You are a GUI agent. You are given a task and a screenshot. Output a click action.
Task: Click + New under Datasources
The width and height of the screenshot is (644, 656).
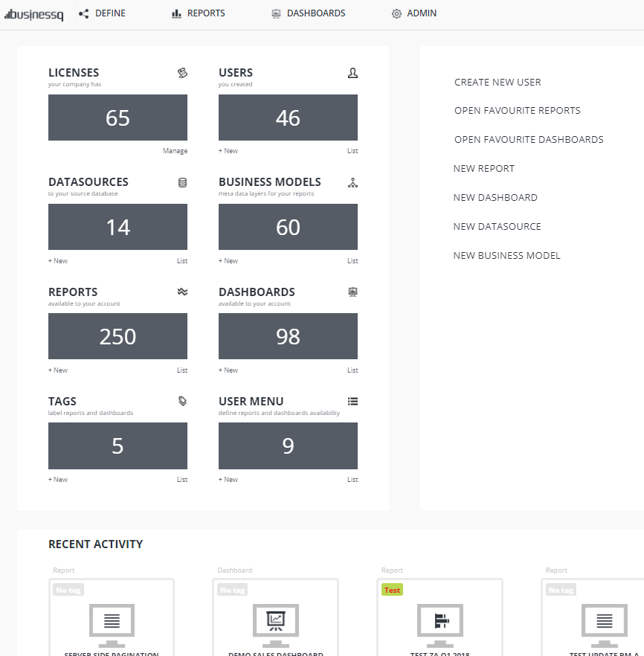click(58, 260)
